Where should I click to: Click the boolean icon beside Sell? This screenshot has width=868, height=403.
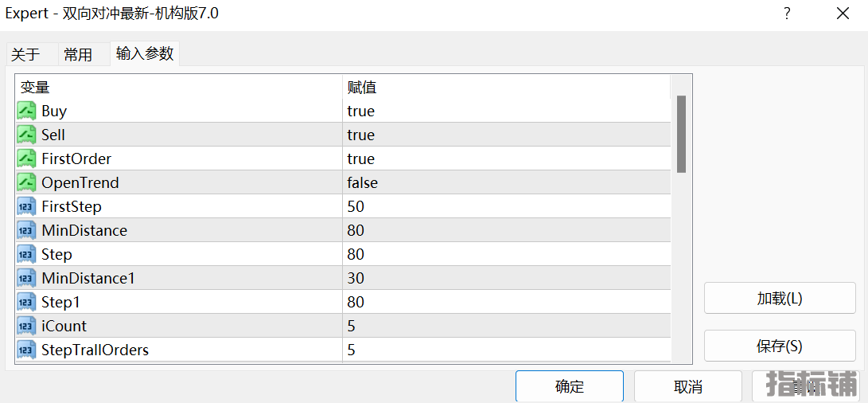tap(26, 135)
